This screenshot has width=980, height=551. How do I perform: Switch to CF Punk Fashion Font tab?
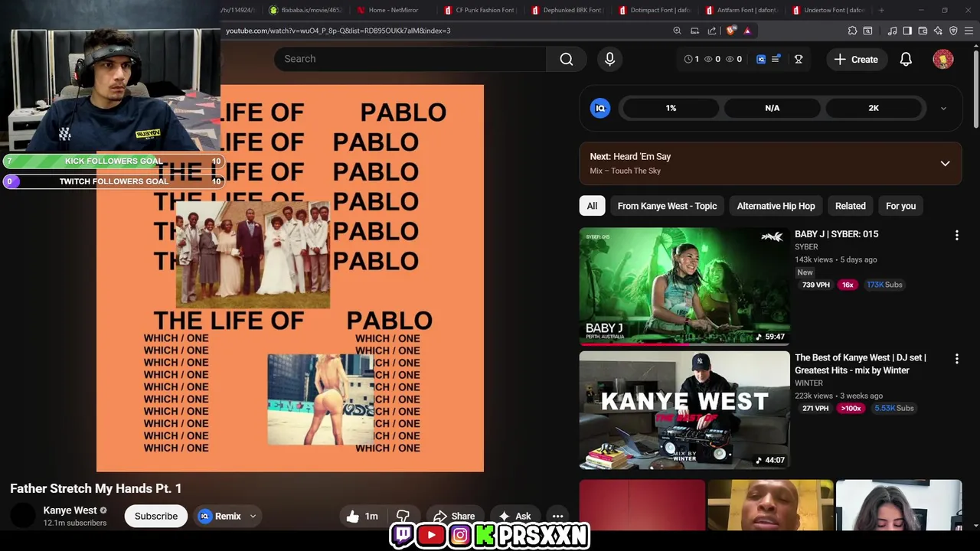tap(479, 10)
